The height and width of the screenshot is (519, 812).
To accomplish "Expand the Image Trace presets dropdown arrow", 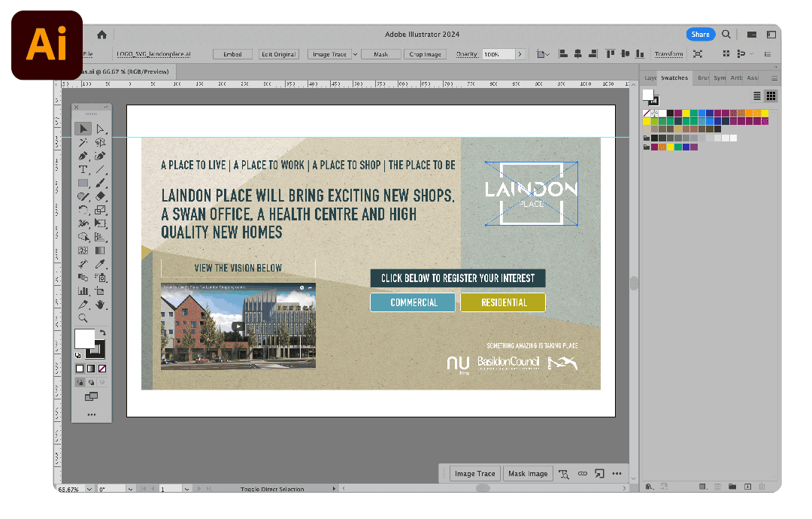I will 355,54.
